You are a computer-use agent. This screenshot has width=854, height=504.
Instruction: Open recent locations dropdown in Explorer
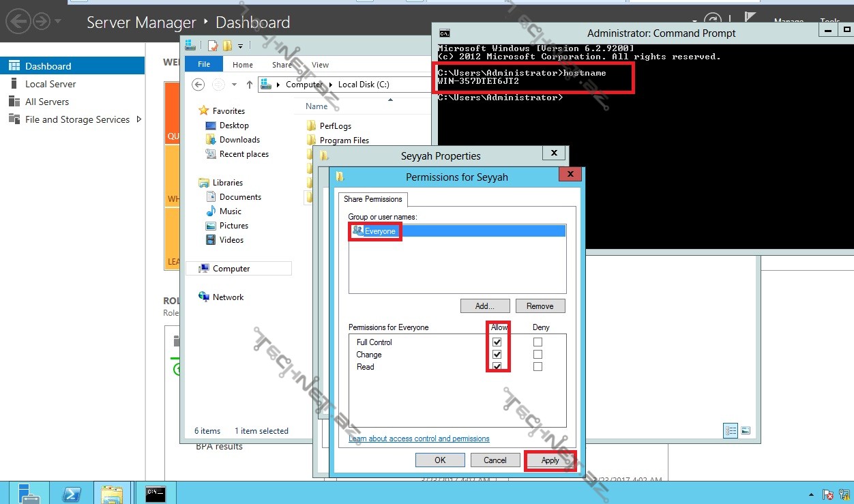(234, 85)
